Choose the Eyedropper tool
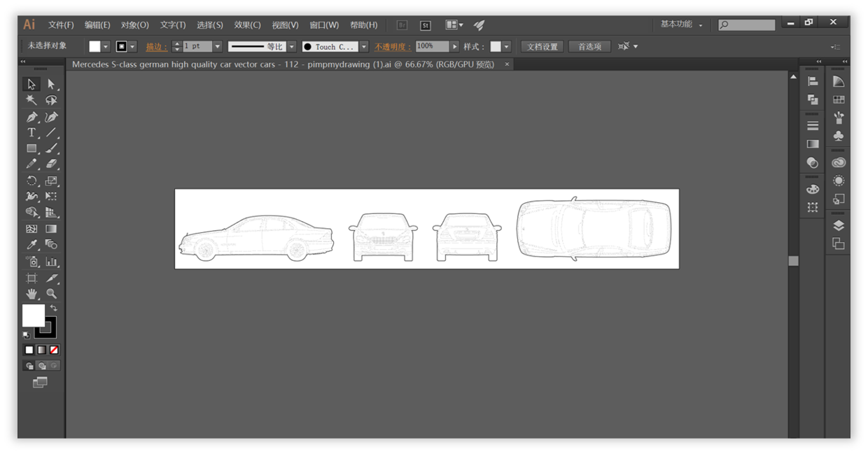The image size is (868, 454). (31, 245)
